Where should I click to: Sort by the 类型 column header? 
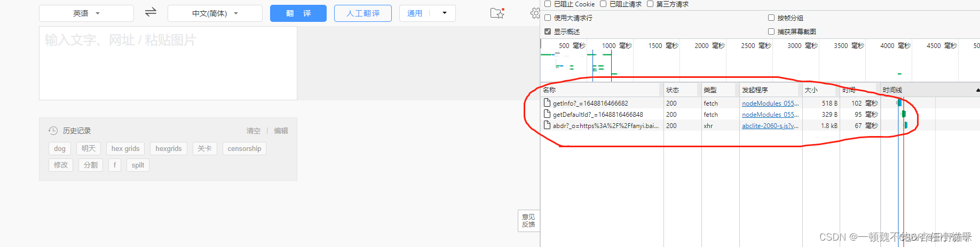(720, 90)
